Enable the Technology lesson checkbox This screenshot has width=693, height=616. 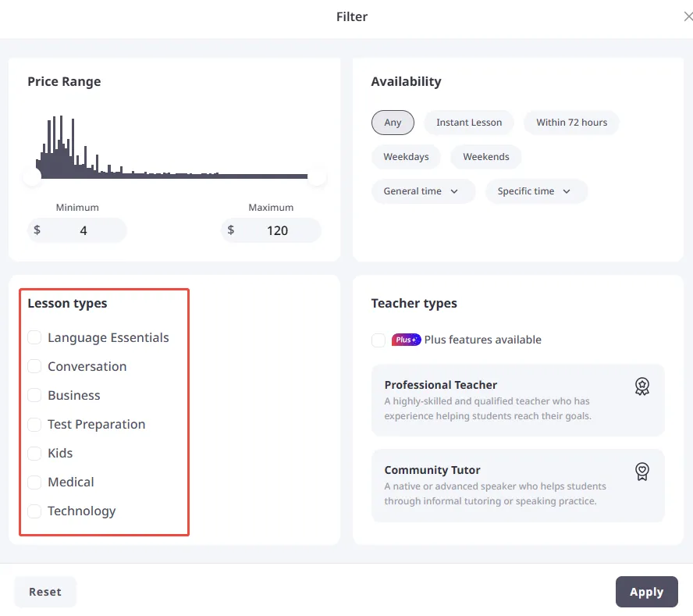pos(34,511)
